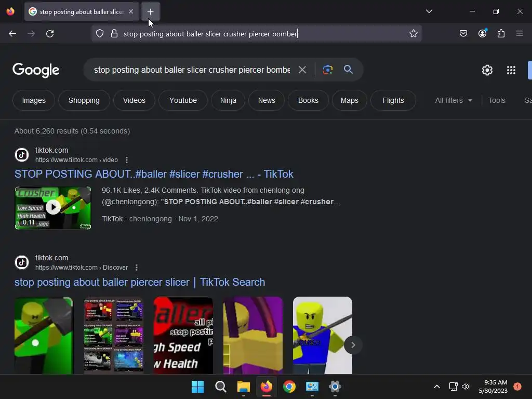Expand the All filters dropdown
Screen dimensions: 532x399
pos(453,100)
